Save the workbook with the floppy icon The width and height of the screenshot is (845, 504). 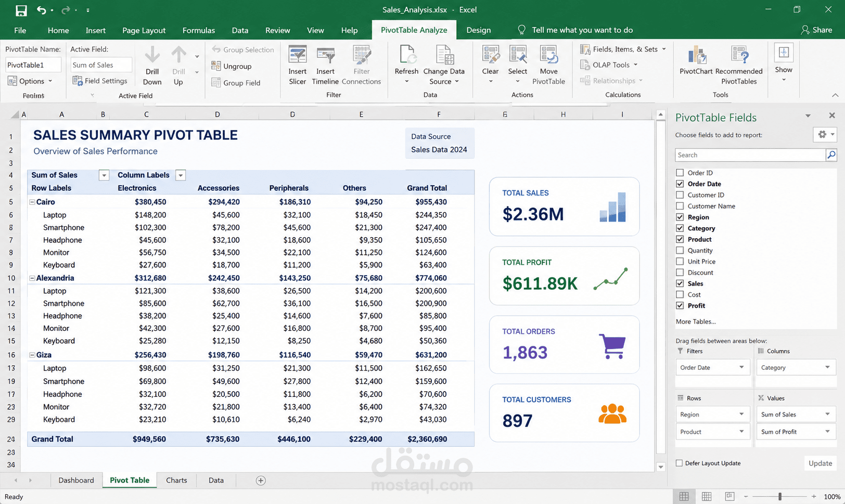click(x=21, y=10)
